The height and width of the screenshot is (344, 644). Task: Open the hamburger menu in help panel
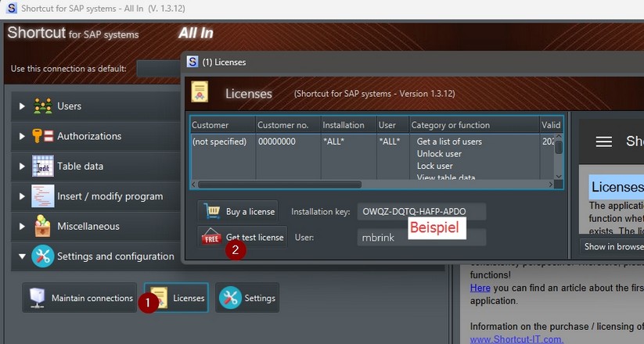(603, 142)
